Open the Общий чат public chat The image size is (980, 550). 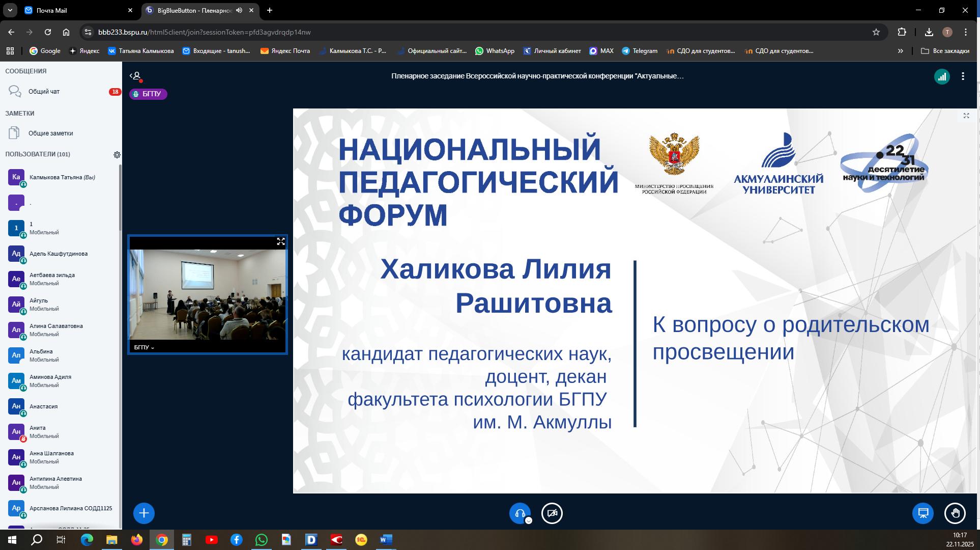coord(44,92)
